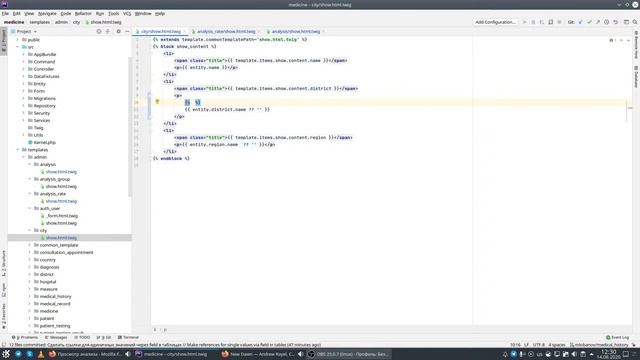Expand the system tray hidden icons arrow
640x360 pixels.
click(591, 354)
